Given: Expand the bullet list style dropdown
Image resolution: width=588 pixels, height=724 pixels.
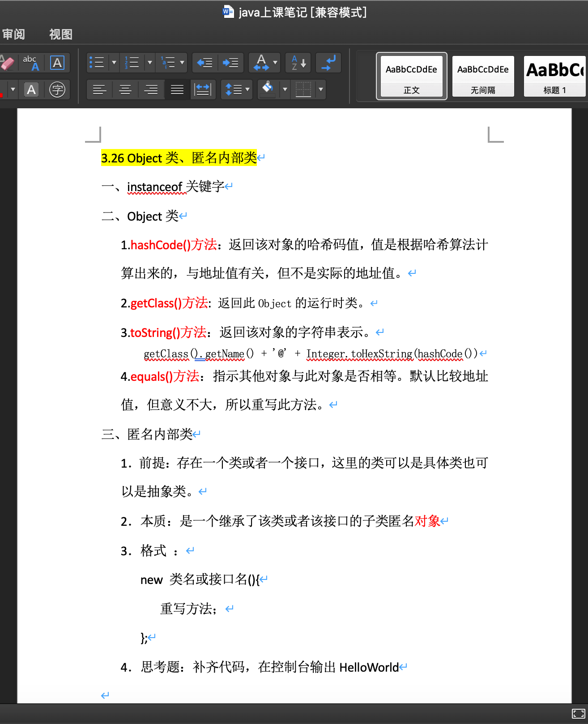Looking at the screenshot, I should [114, 63].
